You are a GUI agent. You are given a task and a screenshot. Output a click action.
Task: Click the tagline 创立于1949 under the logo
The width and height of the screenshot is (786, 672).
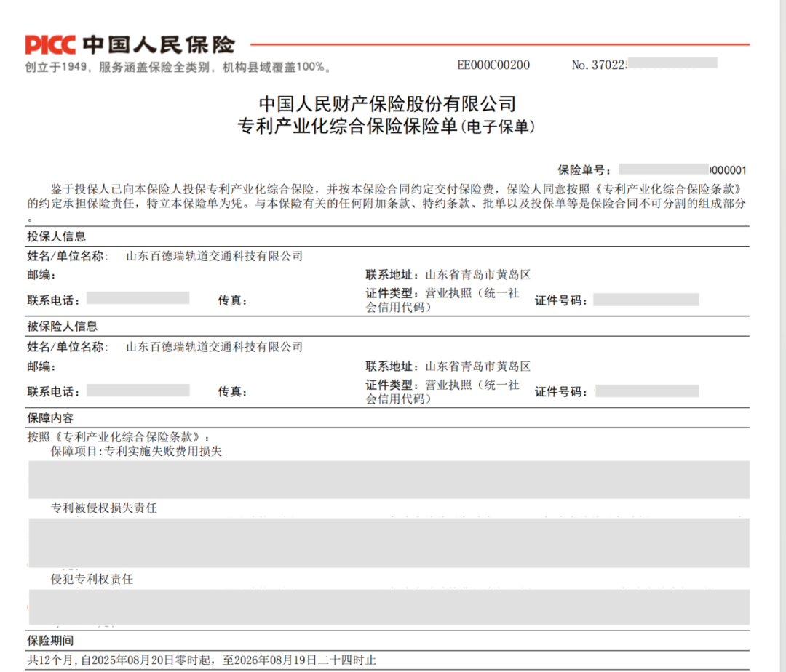(x=178, y=67)
